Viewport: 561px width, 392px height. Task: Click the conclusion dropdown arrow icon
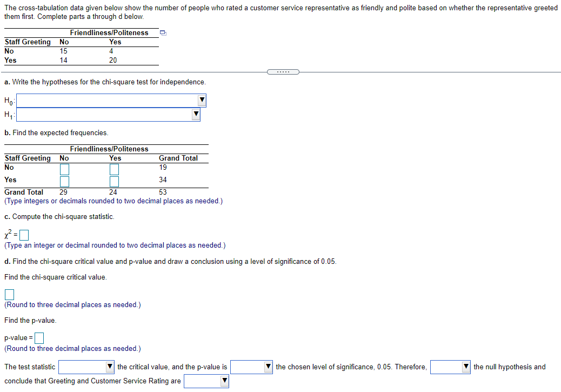(224, 381)
